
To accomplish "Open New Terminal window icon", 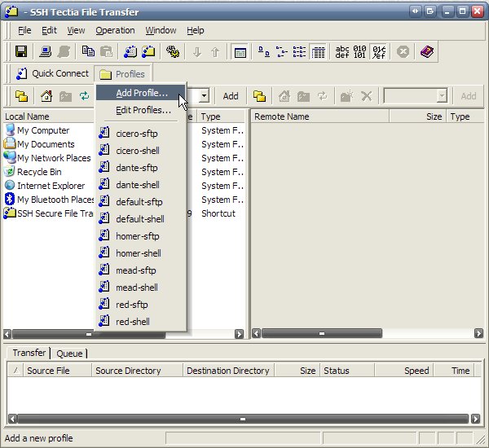I will point(130,51).
